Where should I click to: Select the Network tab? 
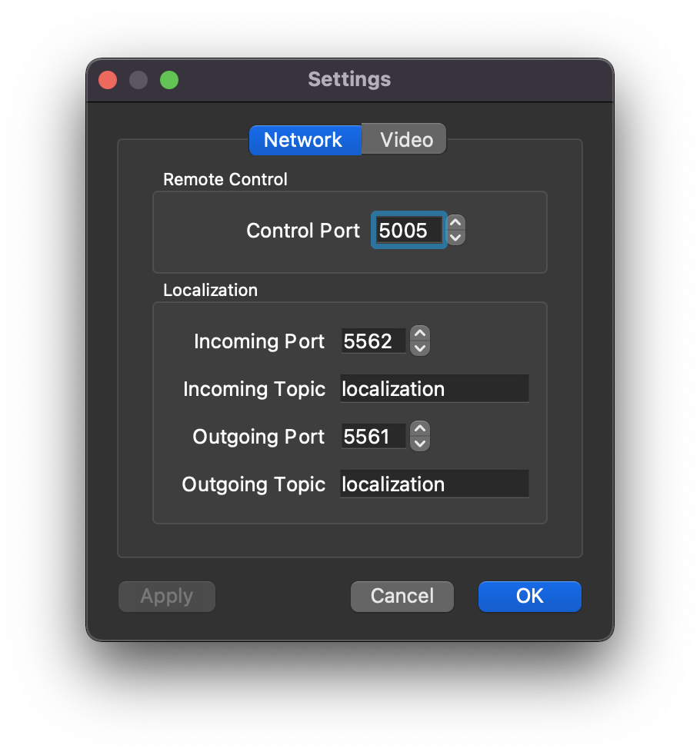click(304, 140)
